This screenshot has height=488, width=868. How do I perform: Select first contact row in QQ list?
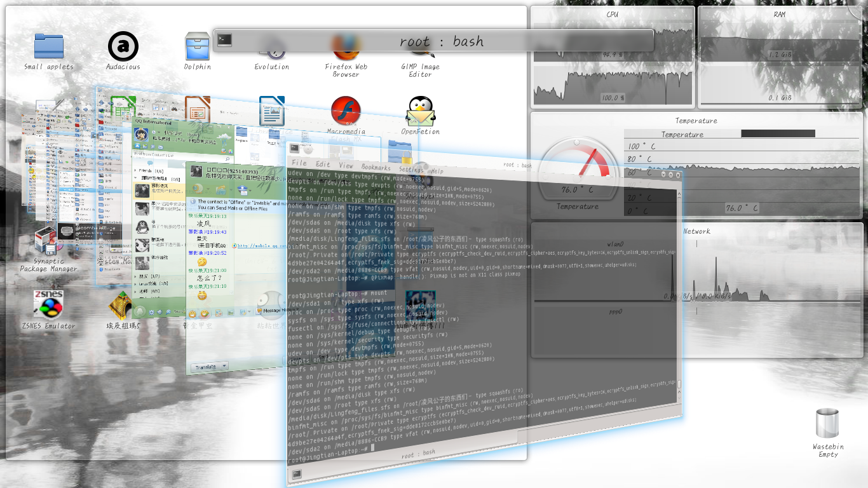tap(159, 190)
